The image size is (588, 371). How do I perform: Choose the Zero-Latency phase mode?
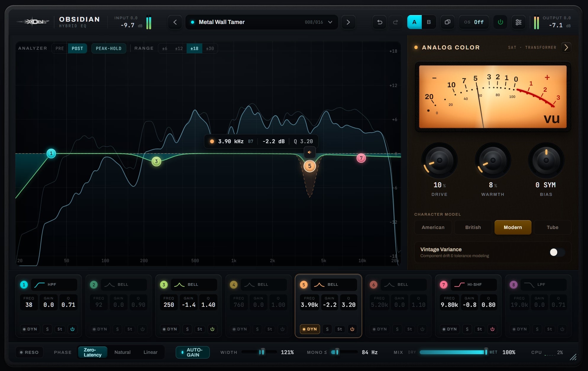pyautogui.click(x=93, y=352)
